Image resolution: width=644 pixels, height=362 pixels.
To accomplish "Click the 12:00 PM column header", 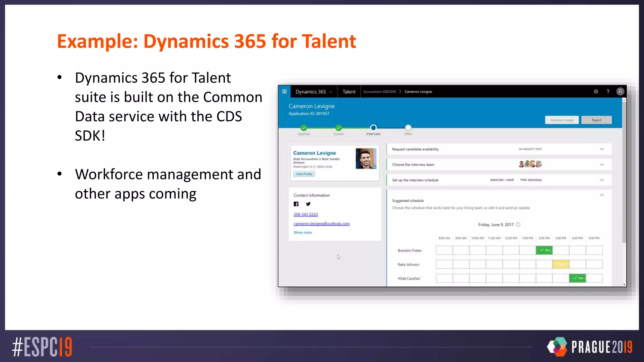I will [x=511, y=238].
